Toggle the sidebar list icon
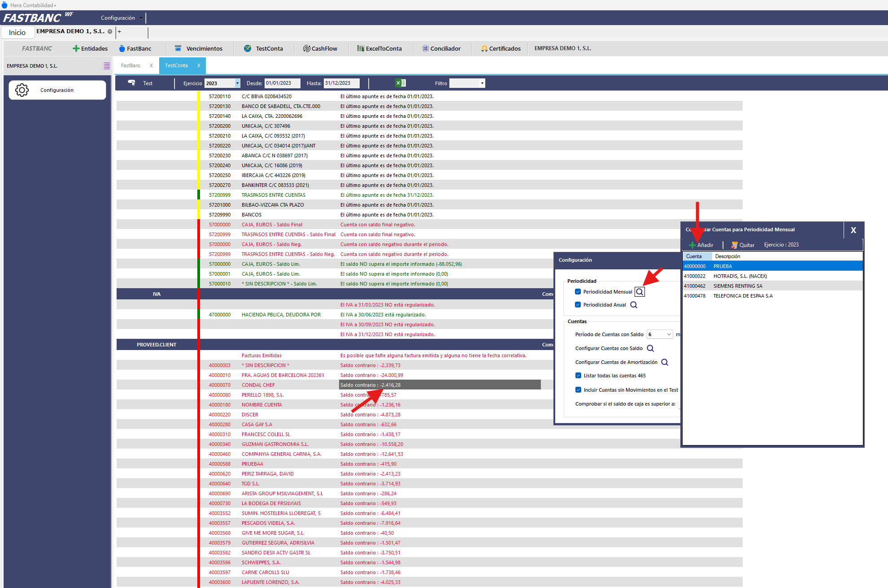888x588 pixels. [x=106, y=66]
